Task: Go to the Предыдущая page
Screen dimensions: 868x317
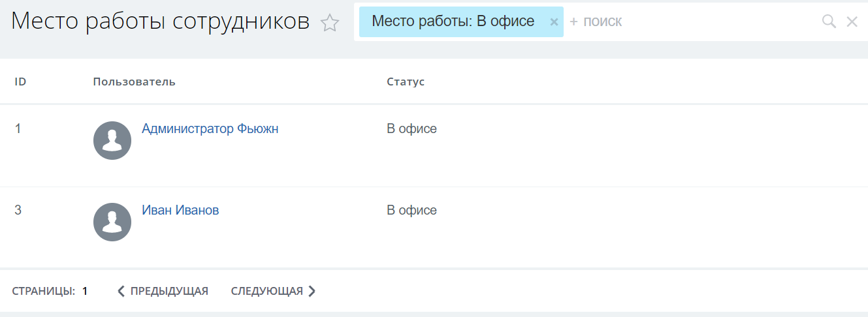Action: [163, 291]
